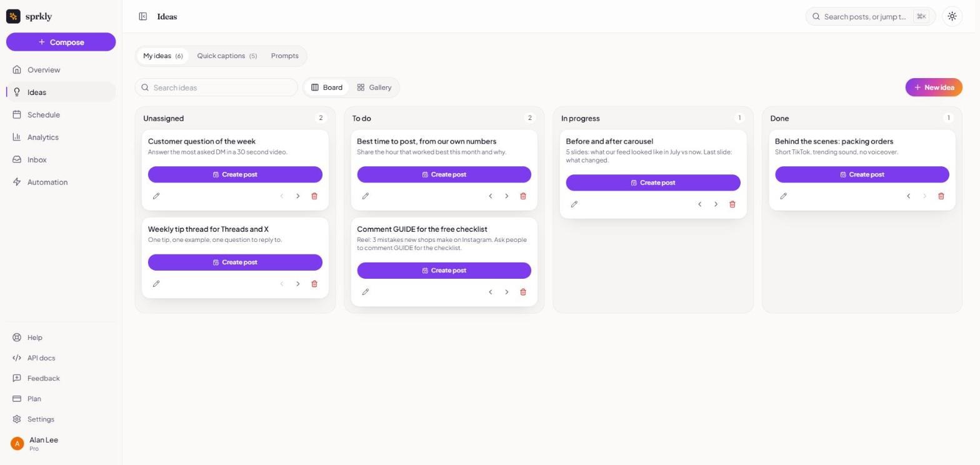Screen dimensions: 980x465
Task: Move 'Comment GUIDE' card left
Action: point(491,292)
